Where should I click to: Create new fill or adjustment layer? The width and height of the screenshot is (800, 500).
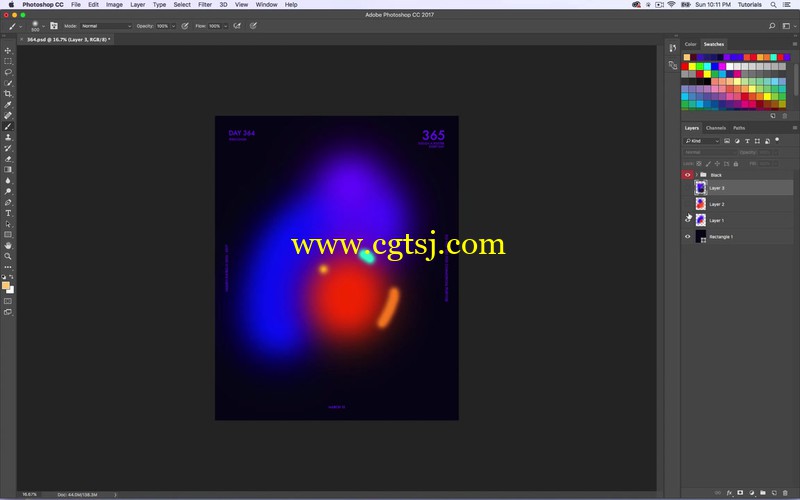752,493
